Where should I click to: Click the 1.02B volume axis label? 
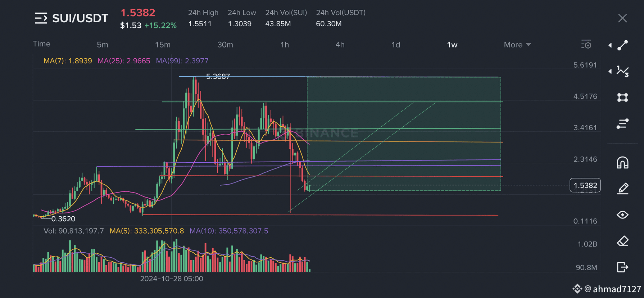click(x=588, y=244)
